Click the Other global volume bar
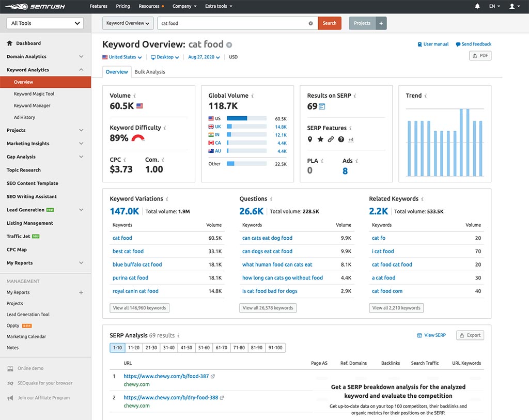This screenshot has height=420, width=529. (246, 164)
